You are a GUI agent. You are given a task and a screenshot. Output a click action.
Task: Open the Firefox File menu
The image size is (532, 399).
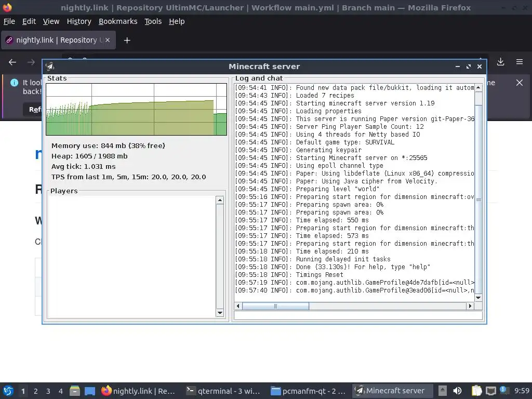click(x=9, y=21)
